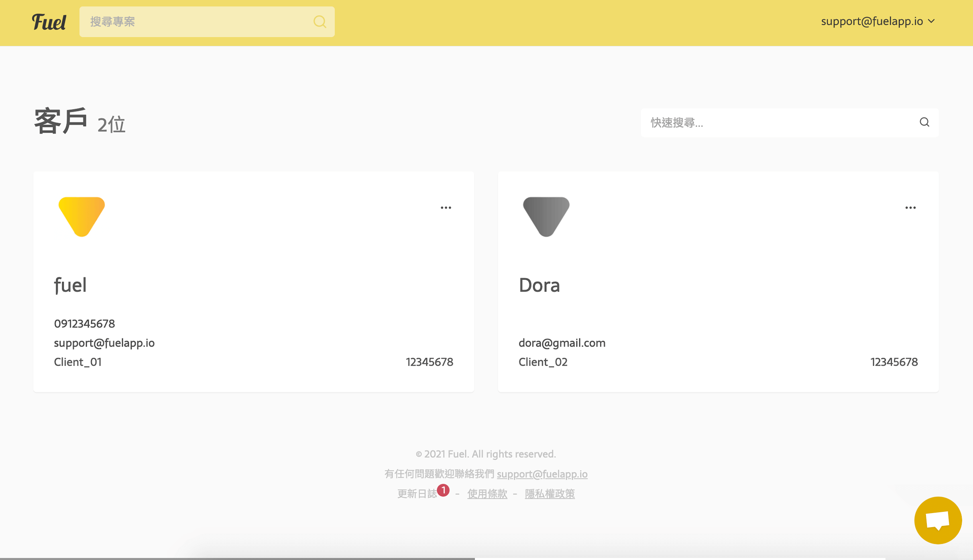Open the Dora client name
973x560 pixels.
click(x=539, y=285)
